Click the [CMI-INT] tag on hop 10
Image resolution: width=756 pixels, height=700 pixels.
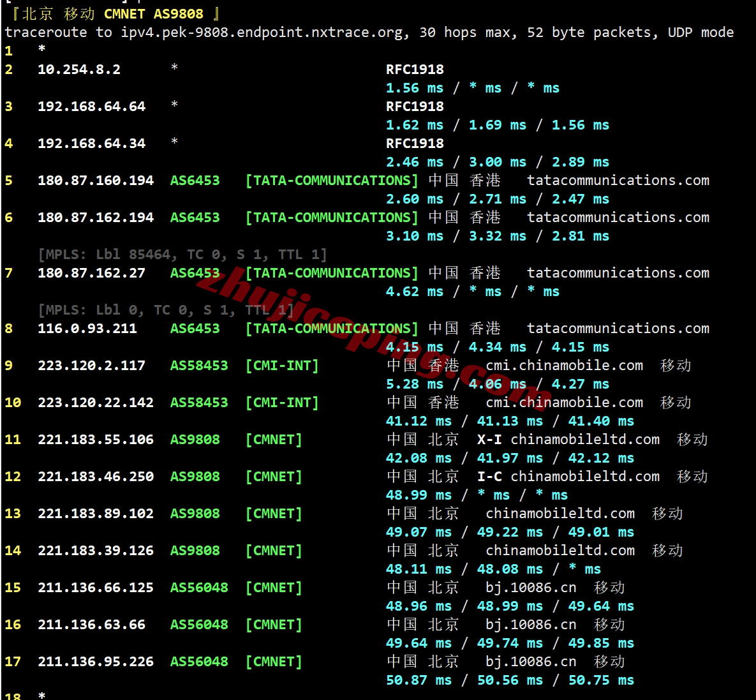pyautogui.click(x=282, y=402)
